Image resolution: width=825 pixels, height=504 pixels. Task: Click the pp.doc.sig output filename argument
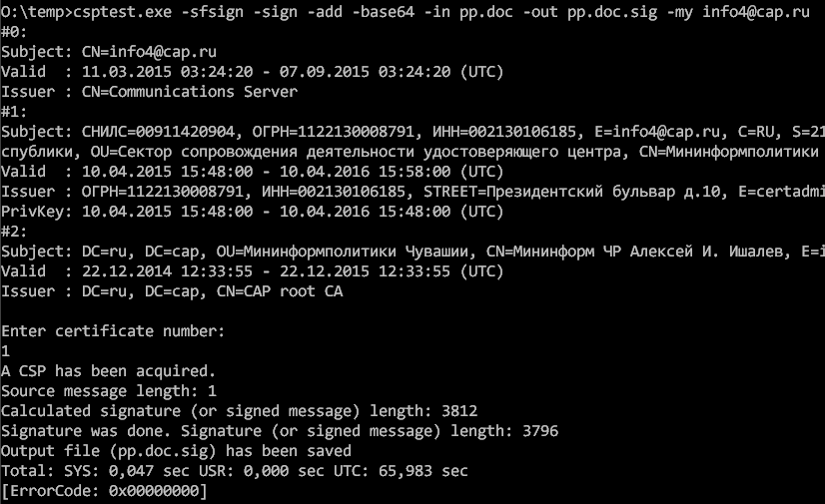[x=612, y=12]
